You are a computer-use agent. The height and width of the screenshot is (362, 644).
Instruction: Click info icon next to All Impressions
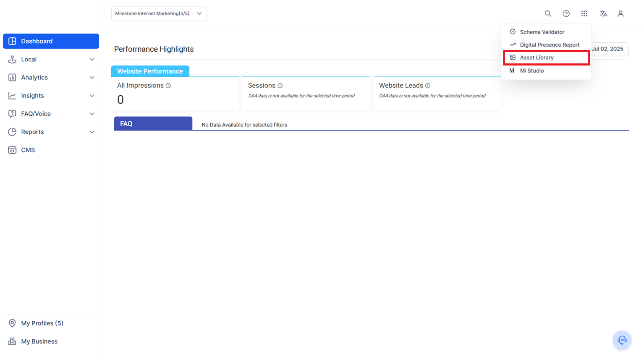click(x=168, y=86)
